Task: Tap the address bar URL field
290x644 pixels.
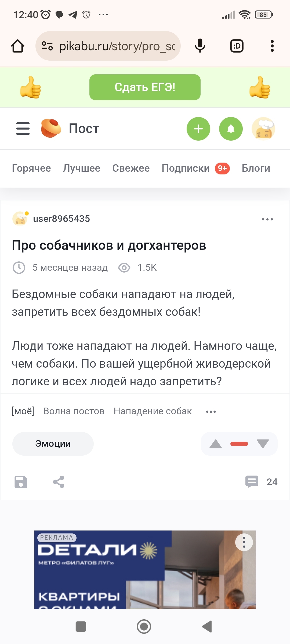Action: 117,46
